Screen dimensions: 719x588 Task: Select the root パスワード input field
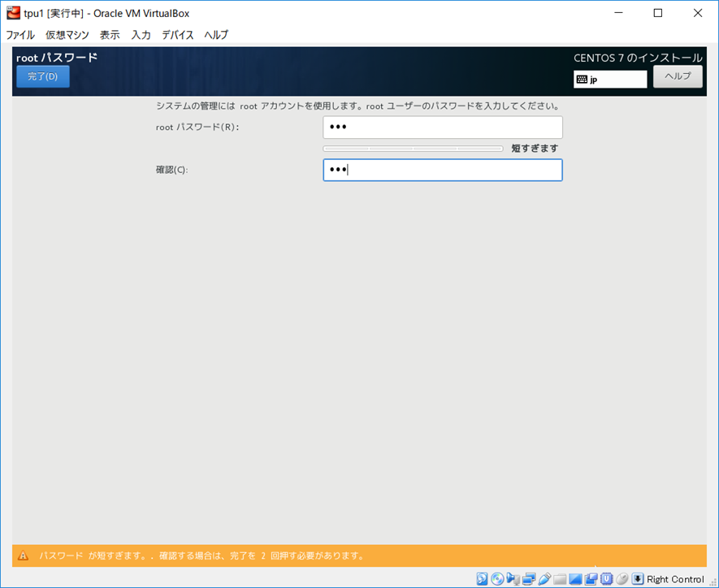[442, 127]
